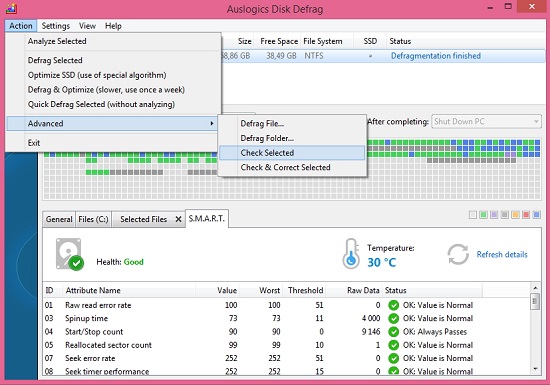Click the SMART table scroll down arrow
550x385 pixels.
[x=535, y=369]
